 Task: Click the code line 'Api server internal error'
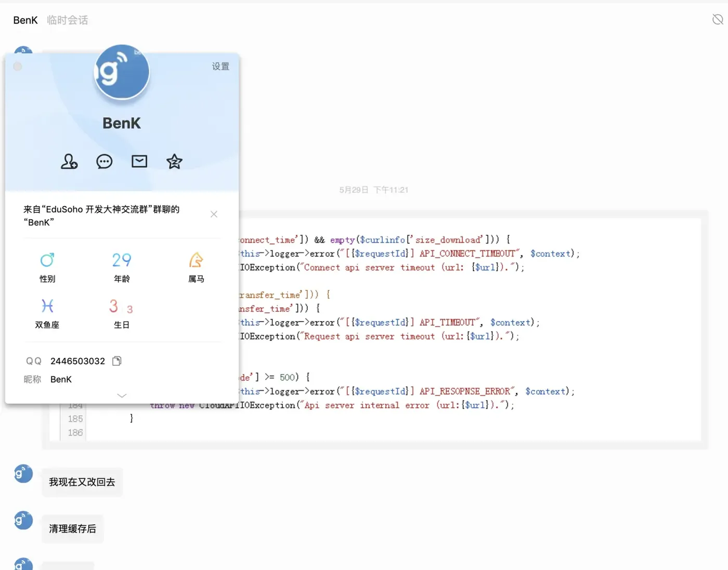332,405
